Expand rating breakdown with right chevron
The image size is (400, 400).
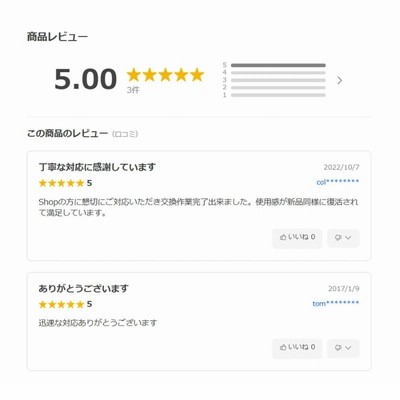340,80
